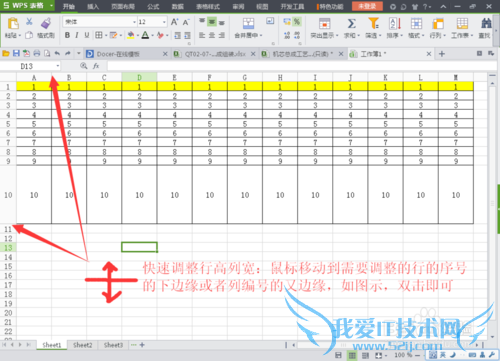The image size is (500, 361).
Task: Click the Filter funnel icon
Action: (373, 23)
